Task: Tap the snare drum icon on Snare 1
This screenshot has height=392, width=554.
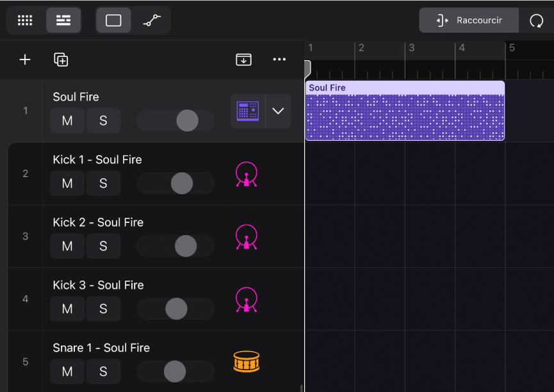Action: [247, 362]
